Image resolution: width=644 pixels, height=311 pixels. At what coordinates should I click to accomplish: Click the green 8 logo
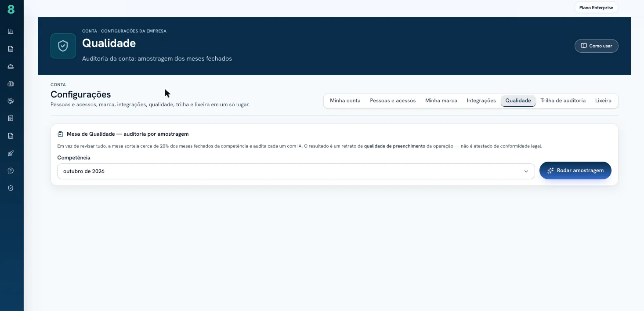coord(11,9)
